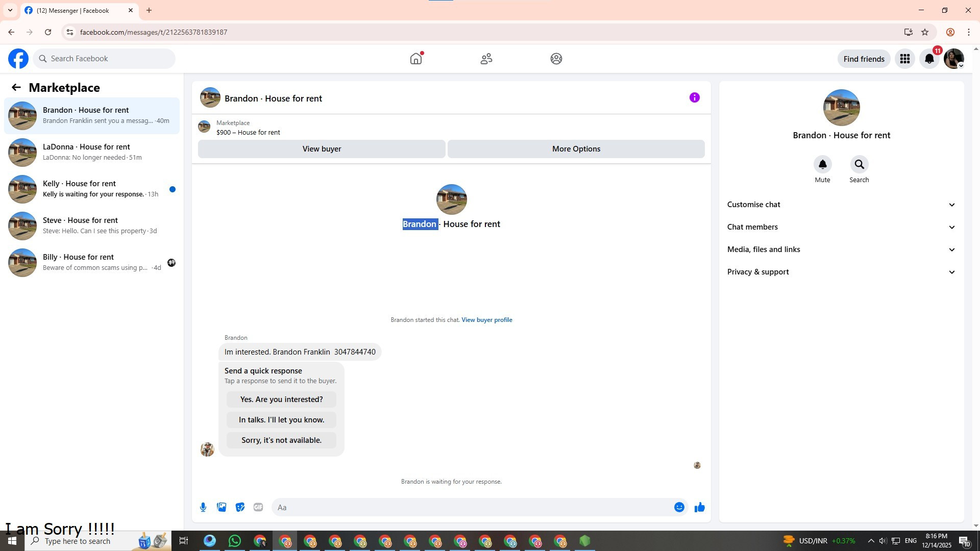This screenshot has height=551, width=980.
Task: Open the sticker picker icon
Action: click(x=240, y=507)
